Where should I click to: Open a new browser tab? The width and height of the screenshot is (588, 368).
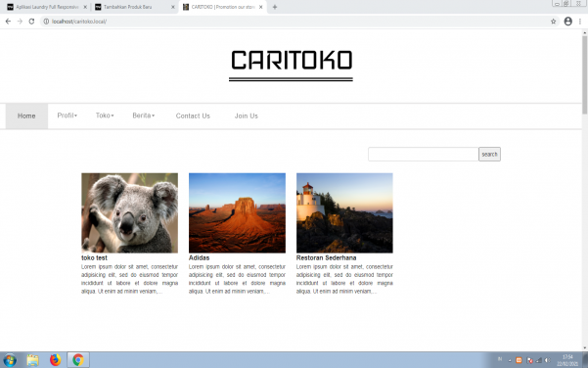click(x=275, y=7)
